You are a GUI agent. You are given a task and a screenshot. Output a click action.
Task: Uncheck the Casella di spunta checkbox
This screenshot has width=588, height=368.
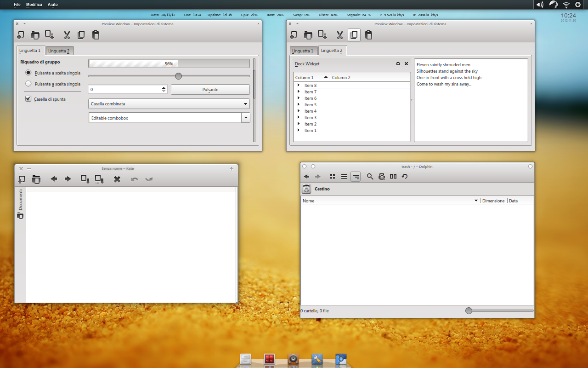[x=28, y=98]
